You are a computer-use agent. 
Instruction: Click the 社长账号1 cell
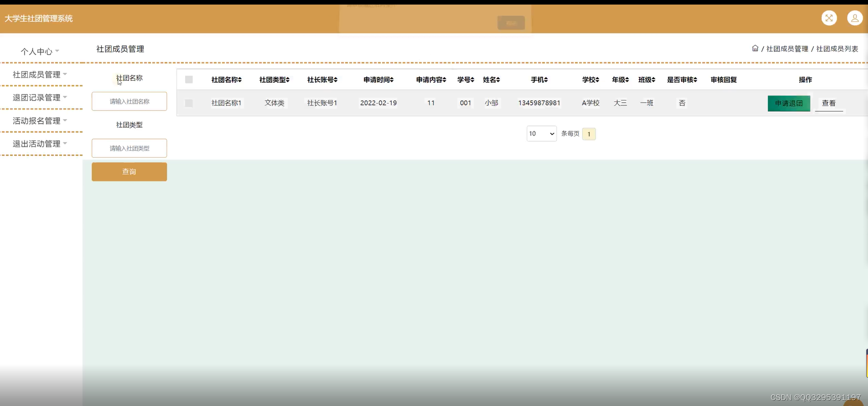(x=322, y=103)
